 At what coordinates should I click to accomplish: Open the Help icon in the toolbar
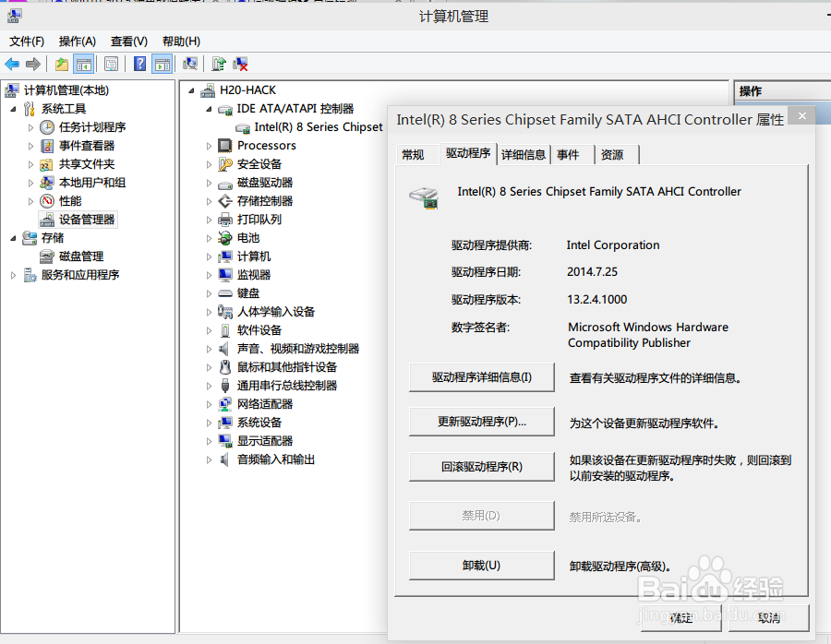138,63
